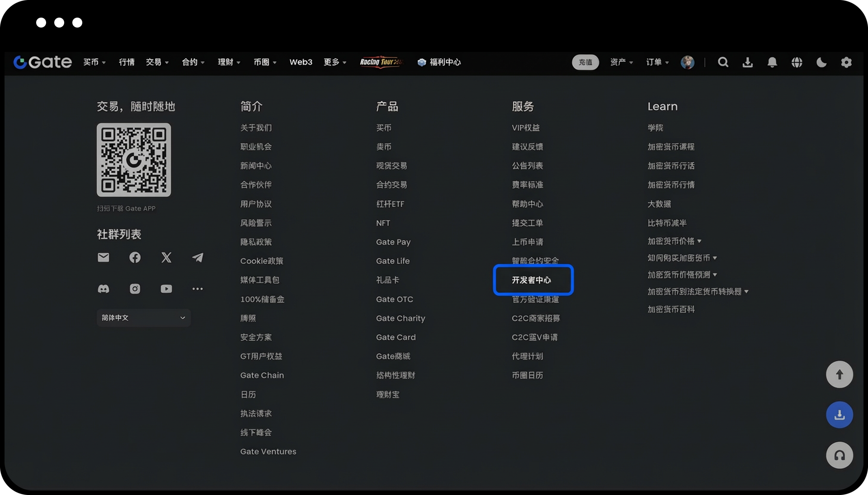Open the 简体中文 language dropdown

tap(144, 318)
